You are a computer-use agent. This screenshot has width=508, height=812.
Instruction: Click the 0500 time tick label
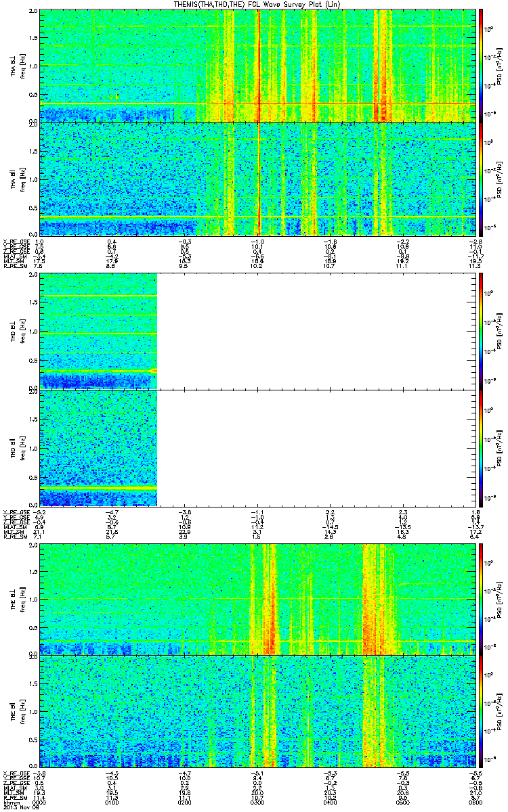click(x=402, y=801)
